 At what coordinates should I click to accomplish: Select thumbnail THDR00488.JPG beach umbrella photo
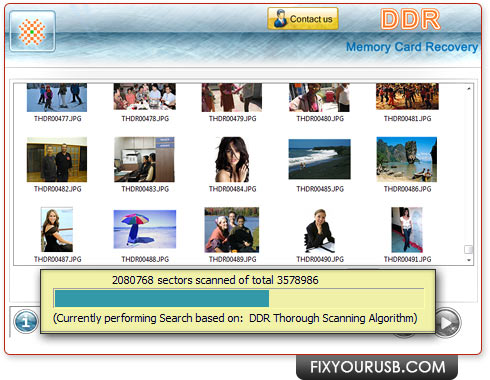point(145,229)
